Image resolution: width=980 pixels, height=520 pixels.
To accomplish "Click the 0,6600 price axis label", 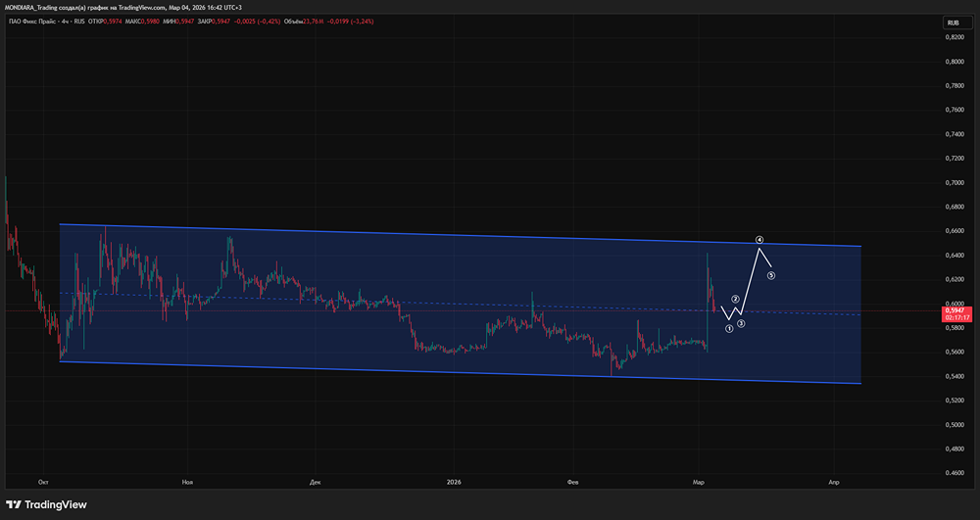I will click(954, 231).
